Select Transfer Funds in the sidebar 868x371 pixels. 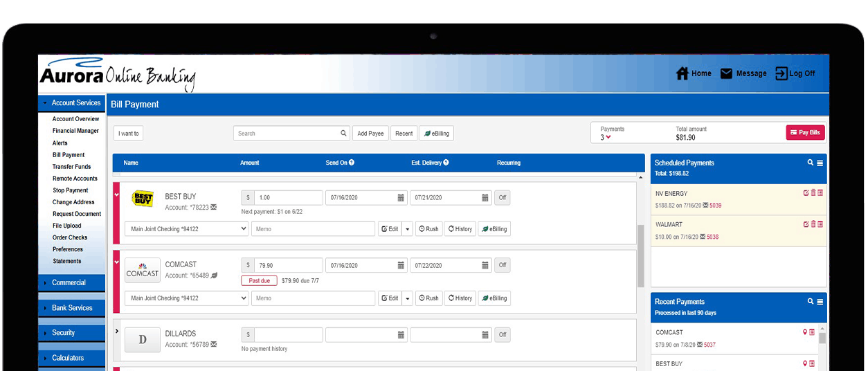coord(71,167)
